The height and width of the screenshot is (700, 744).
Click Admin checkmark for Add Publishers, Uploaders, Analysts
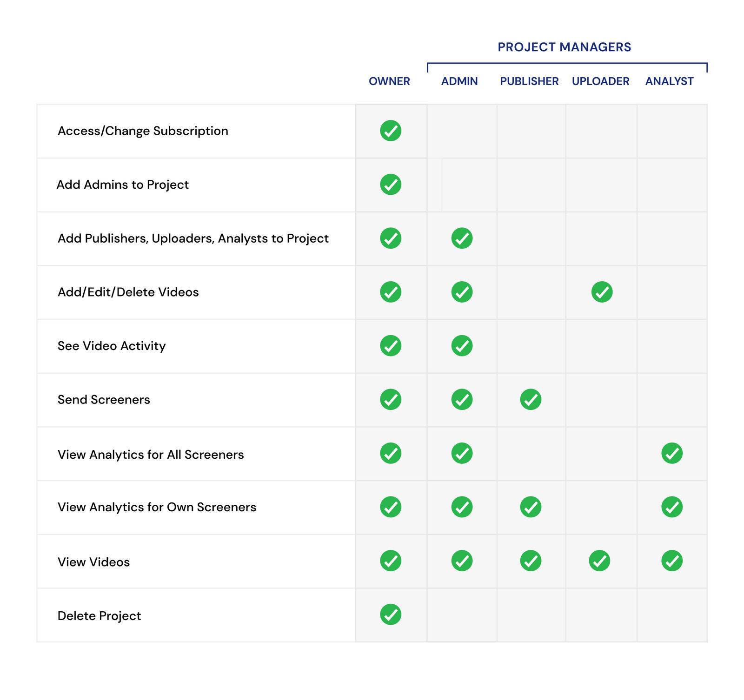[x=462, y=238]
